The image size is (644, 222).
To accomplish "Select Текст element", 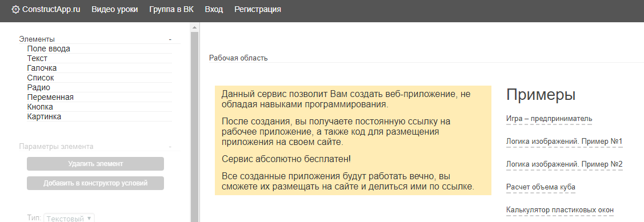I will click(99, 58).
